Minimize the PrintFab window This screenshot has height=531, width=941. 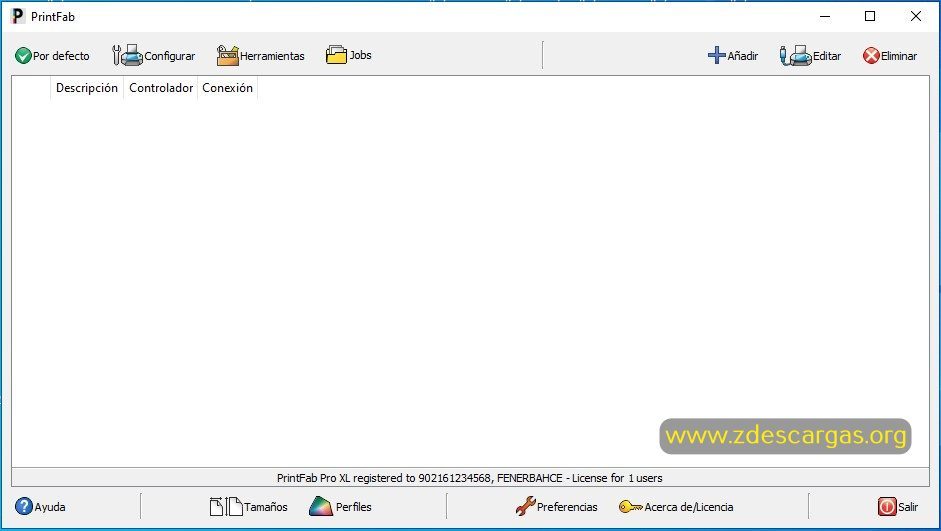point(825,16)
